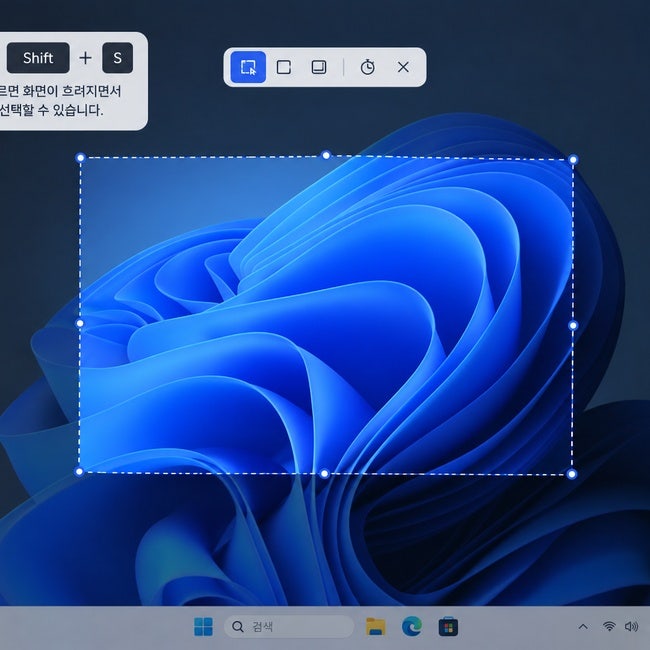Open Microsoft Store from taskbar

pyautogui.click(x=448, y=626)
